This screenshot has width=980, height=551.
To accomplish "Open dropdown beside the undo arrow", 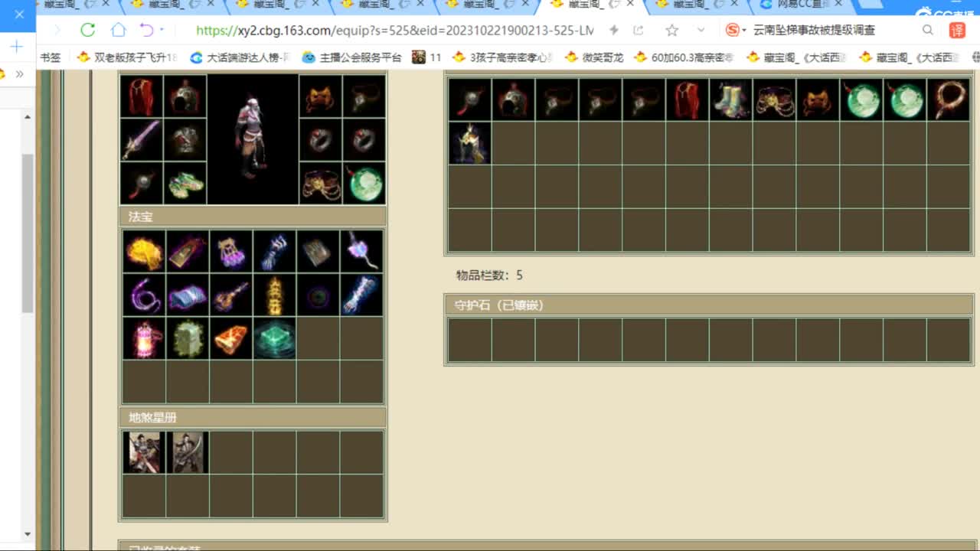I will point(162,30).
